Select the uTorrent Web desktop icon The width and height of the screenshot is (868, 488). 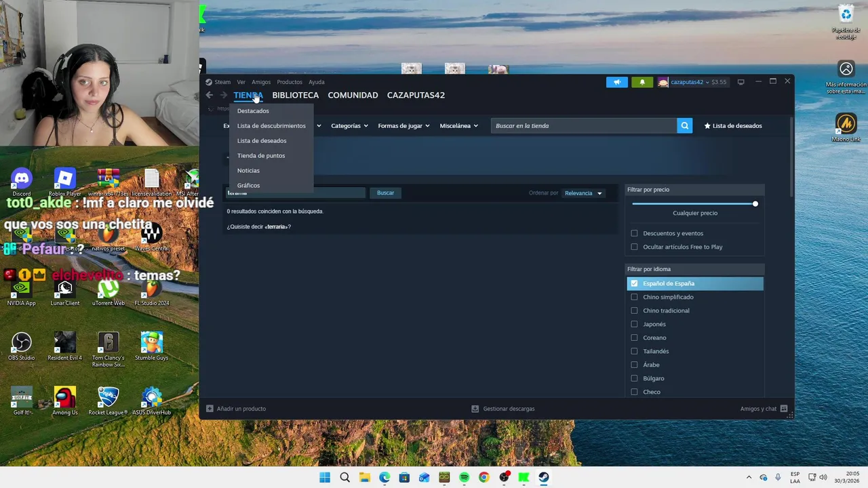[x=108, y=292]
